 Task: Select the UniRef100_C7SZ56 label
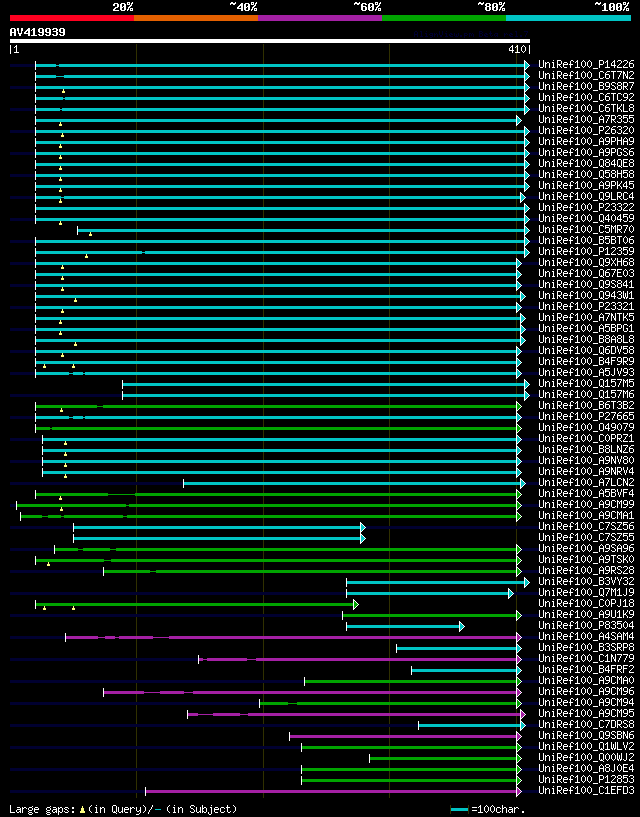586,526
